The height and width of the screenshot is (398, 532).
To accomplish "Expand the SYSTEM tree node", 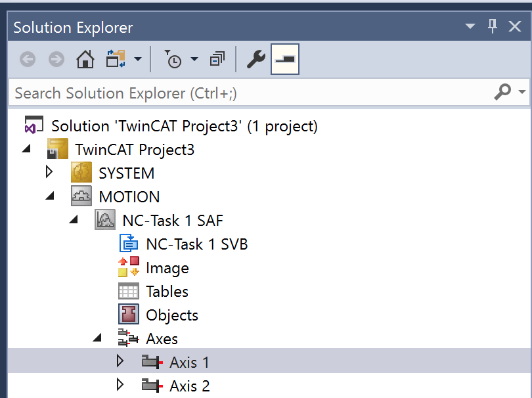I will [49, 172].
